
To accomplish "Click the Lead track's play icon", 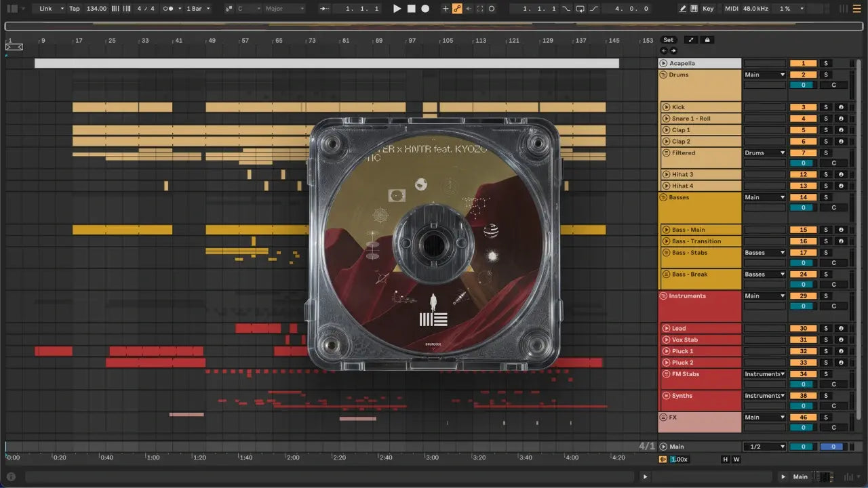I will [666, 328].
